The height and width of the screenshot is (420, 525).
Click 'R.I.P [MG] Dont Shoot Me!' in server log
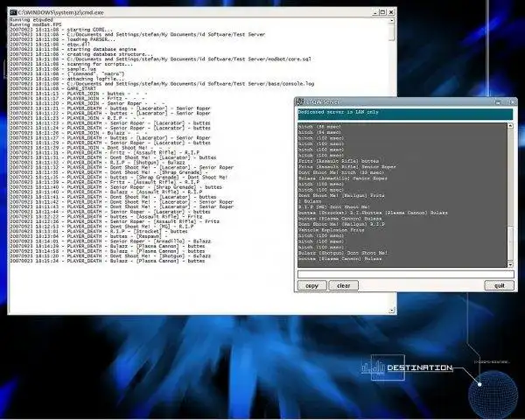click(x=334, y=207)
